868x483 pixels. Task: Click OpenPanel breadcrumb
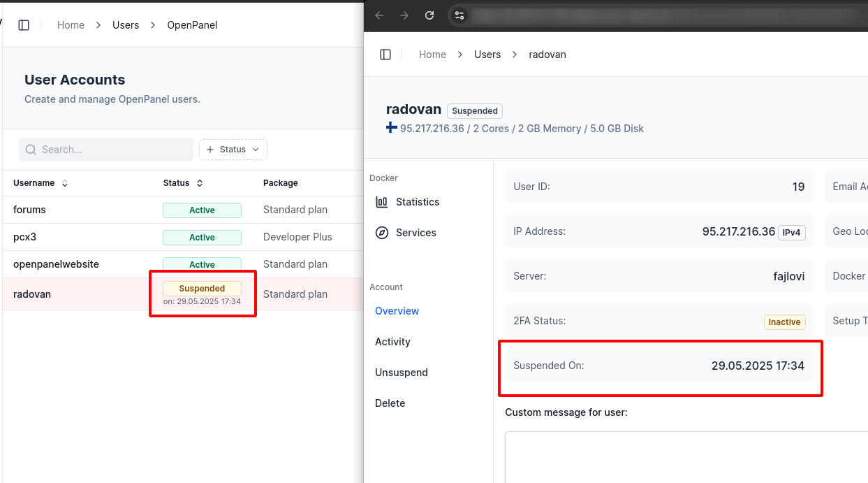point(192,25)
